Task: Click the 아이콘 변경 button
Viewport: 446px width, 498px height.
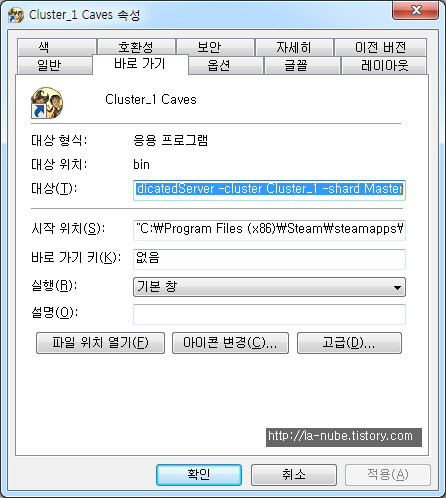Action: (230, 343)
